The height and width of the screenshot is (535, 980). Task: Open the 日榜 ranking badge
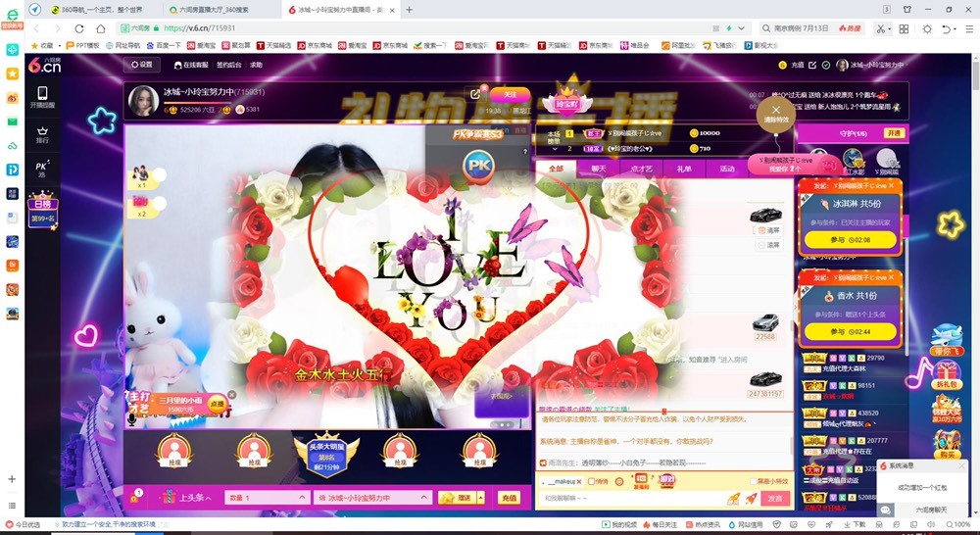pos(42,210)
